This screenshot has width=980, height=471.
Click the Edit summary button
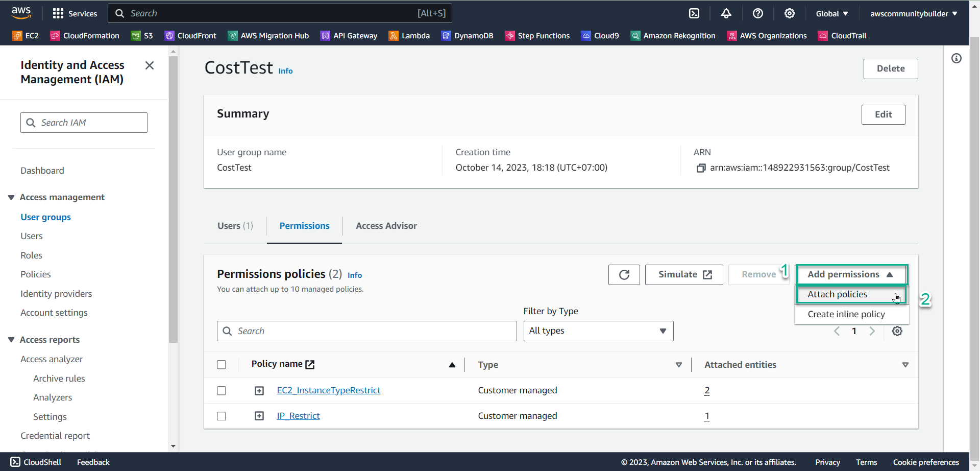(884, 114)
